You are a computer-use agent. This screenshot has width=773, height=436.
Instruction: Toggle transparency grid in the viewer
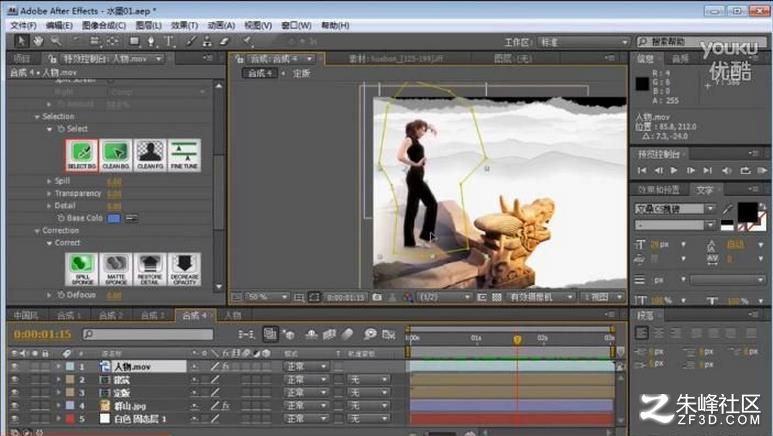coord(496,297)
